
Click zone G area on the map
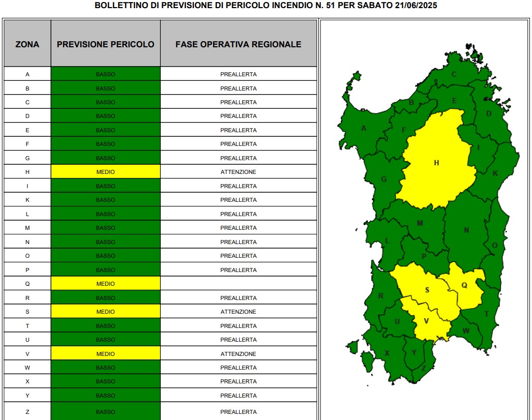tap(383, 179)
